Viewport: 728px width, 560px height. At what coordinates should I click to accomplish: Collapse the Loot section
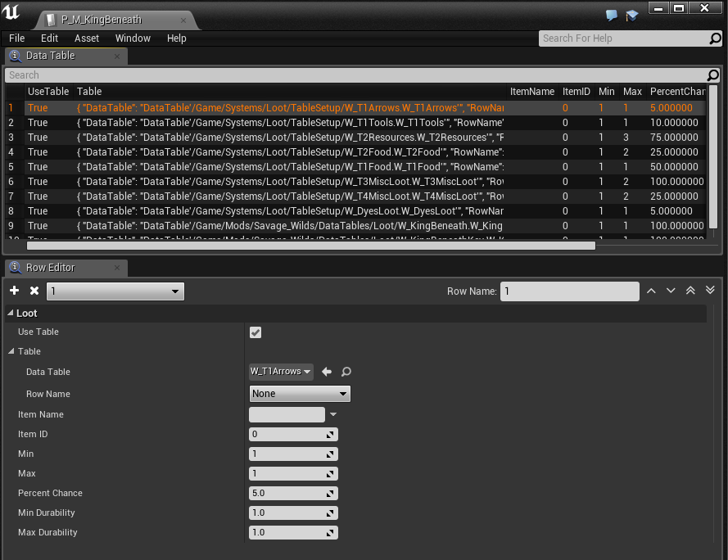click(x=11, y=313)
